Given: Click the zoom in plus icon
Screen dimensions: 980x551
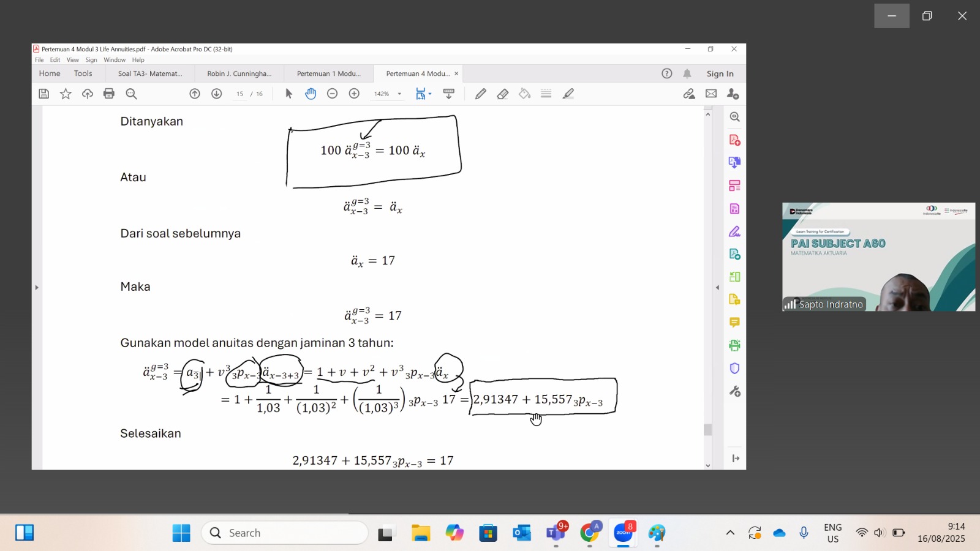Looking at the screenshot, I should 354,94.
